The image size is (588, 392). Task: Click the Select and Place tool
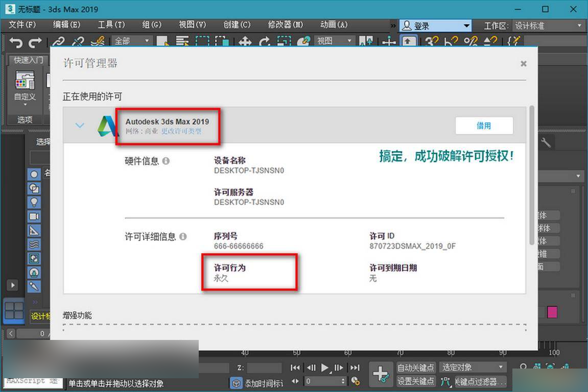tap(303, 41)
